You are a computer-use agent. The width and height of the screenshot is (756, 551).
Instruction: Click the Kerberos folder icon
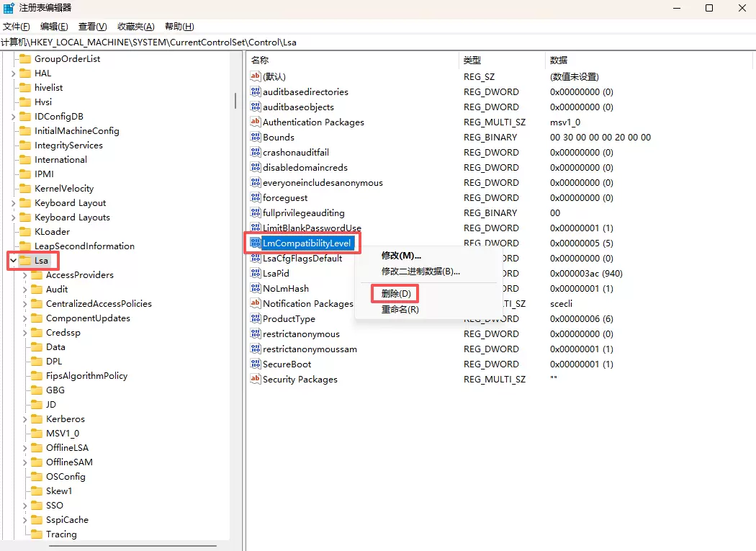[x=36, y=418]
